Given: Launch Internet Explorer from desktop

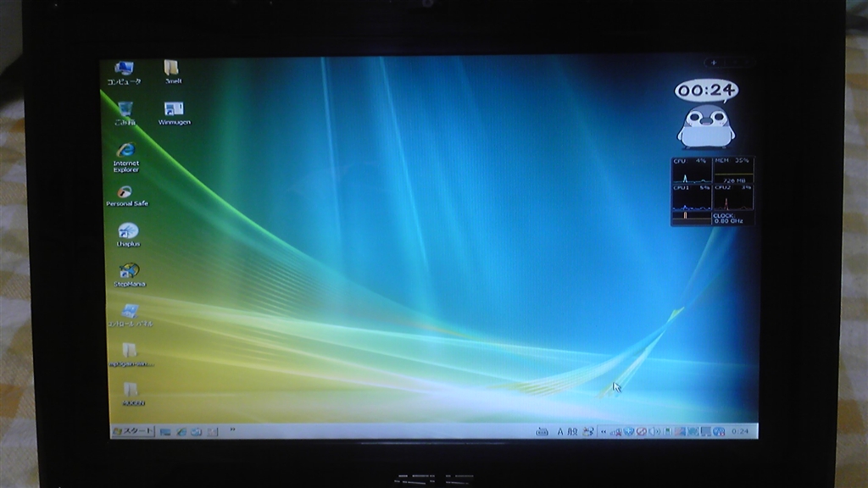Looking at the screenshot, I should [126, 158].
